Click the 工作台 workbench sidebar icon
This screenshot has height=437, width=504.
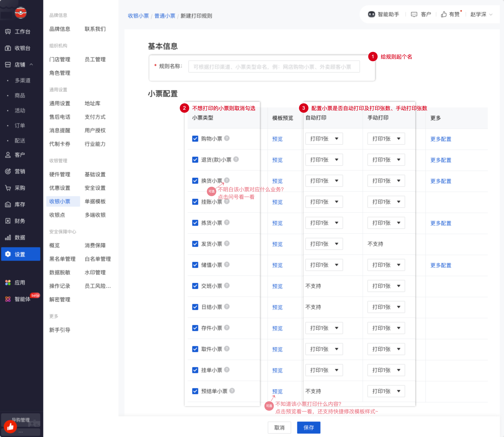(8, 31)
